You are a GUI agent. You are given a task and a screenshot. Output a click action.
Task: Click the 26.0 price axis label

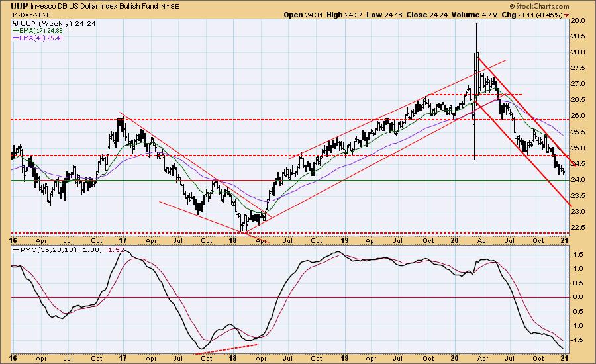point(577,116)
